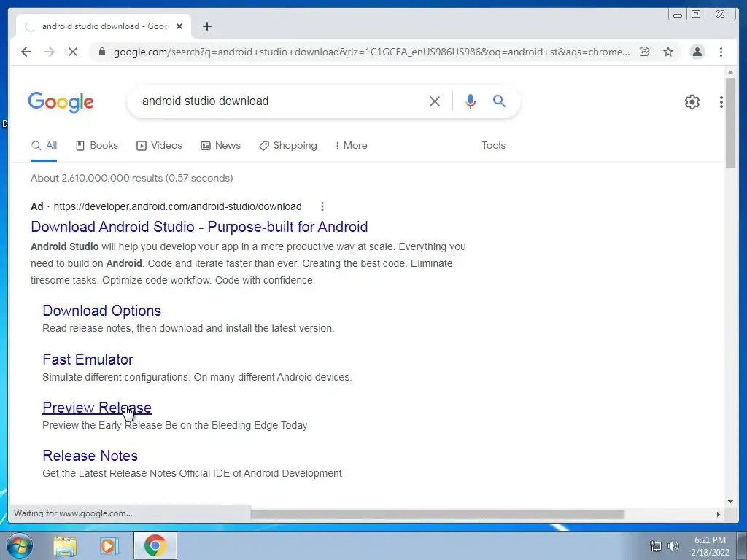Stop loading the page

73,52
